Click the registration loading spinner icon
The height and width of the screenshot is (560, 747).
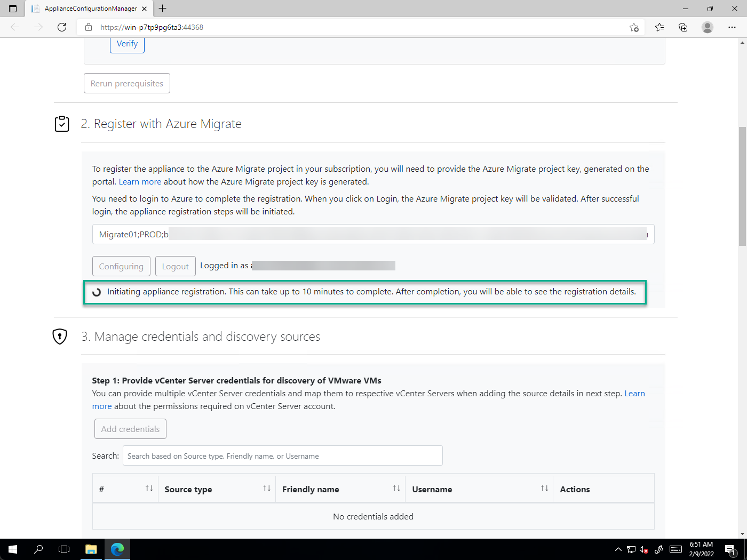pos(97,292)
